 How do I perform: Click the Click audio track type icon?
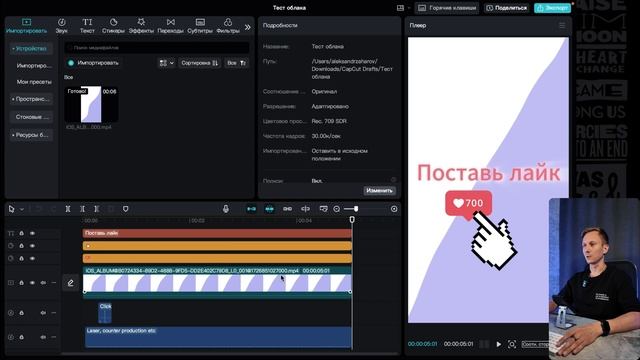click(11, 313)
